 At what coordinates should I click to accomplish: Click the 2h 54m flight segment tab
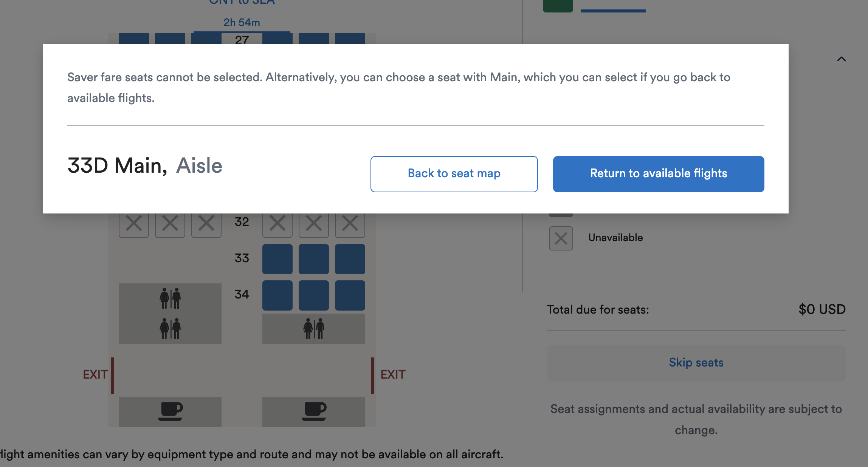(x=242, y=23)
